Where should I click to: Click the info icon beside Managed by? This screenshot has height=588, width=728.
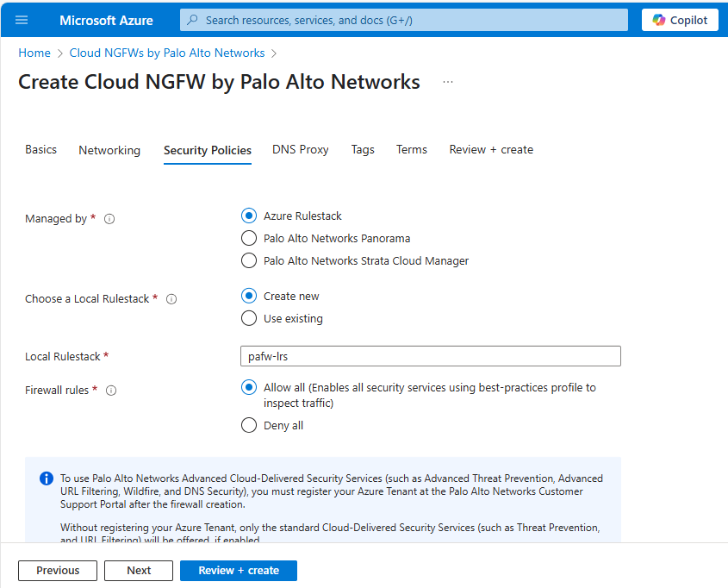pyautogui.click(x=109, y=219)
